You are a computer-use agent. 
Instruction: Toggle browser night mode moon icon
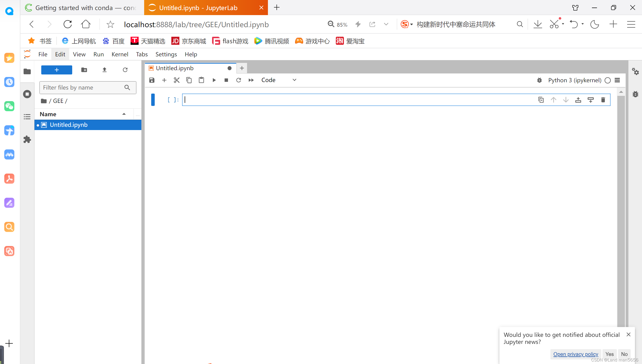point(594,24)
